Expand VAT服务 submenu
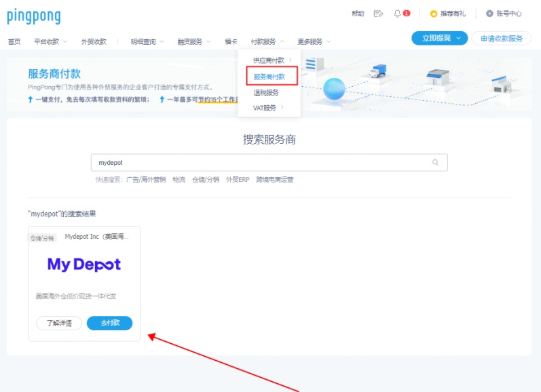 [268, 108]
